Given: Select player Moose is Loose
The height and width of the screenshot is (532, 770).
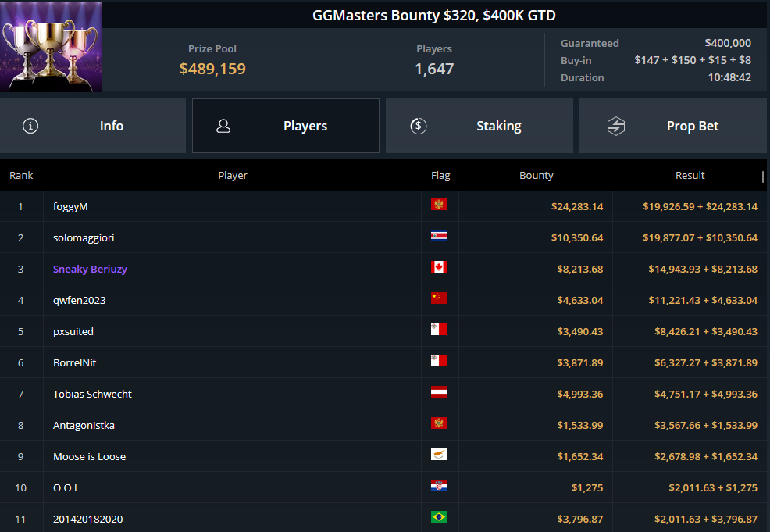Looking at the screenshot, I should click(89, 456).
